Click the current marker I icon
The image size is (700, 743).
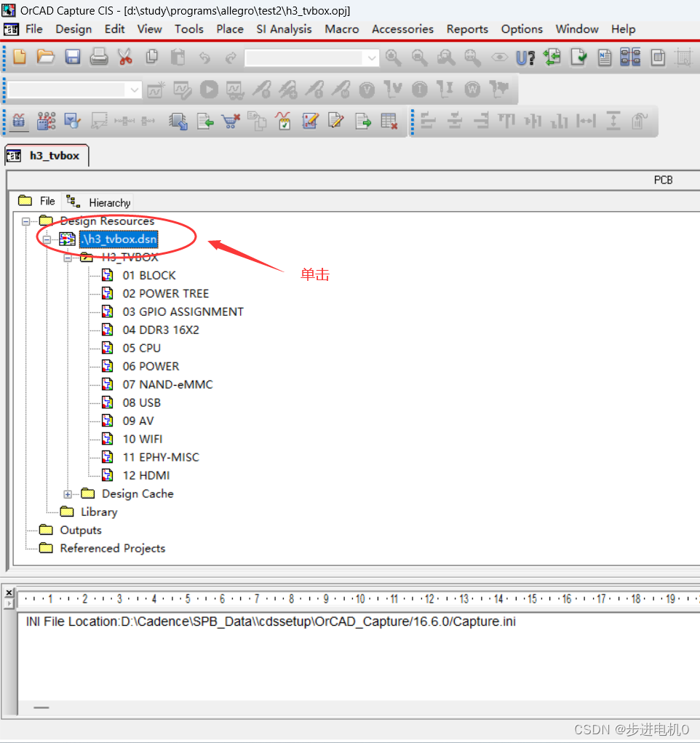[419, 90]
